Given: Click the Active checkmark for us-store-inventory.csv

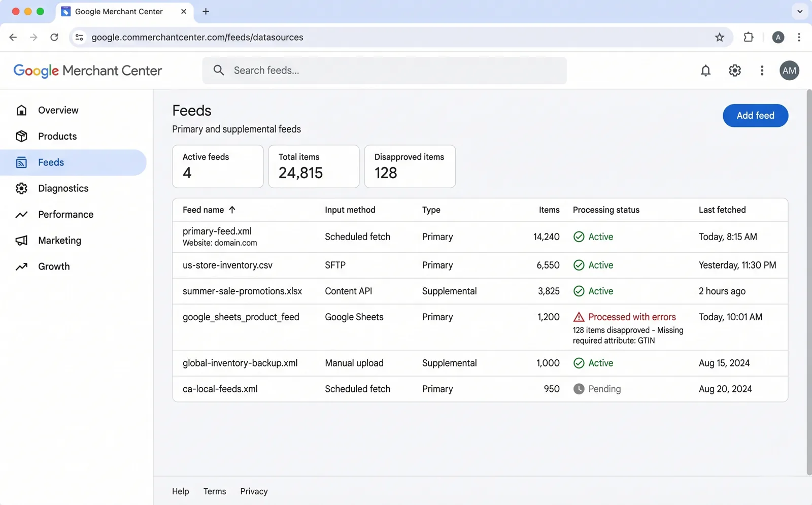Looking at the screenshot, I should click(x=579, y=265).
